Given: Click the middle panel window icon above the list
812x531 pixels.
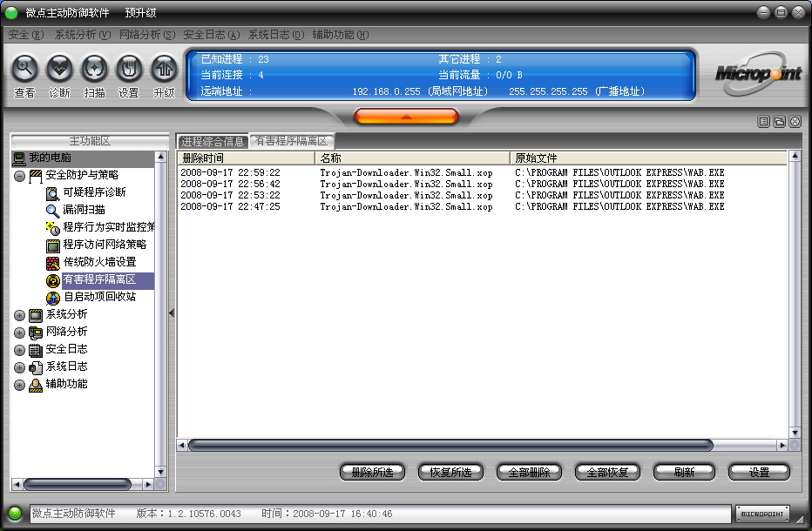Looking at the screenshot, I should click(780, 122).
